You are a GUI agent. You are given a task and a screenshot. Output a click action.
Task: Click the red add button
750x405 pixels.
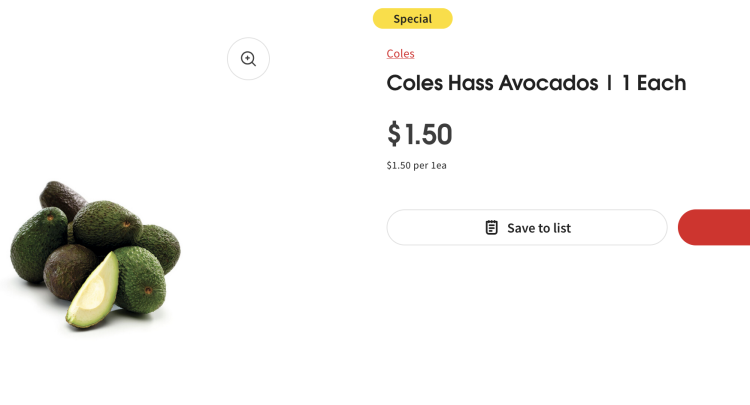(x=714, y=228)
